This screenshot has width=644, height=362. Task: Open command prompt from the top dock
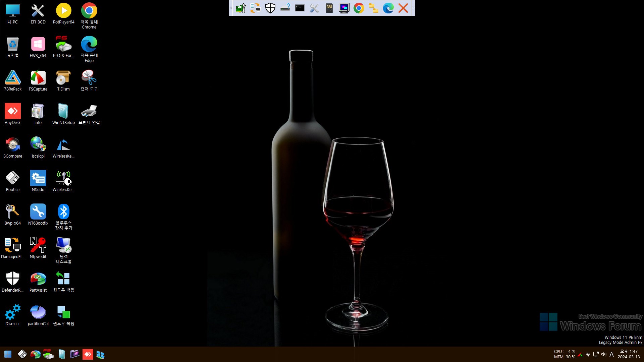coord(300,8)
